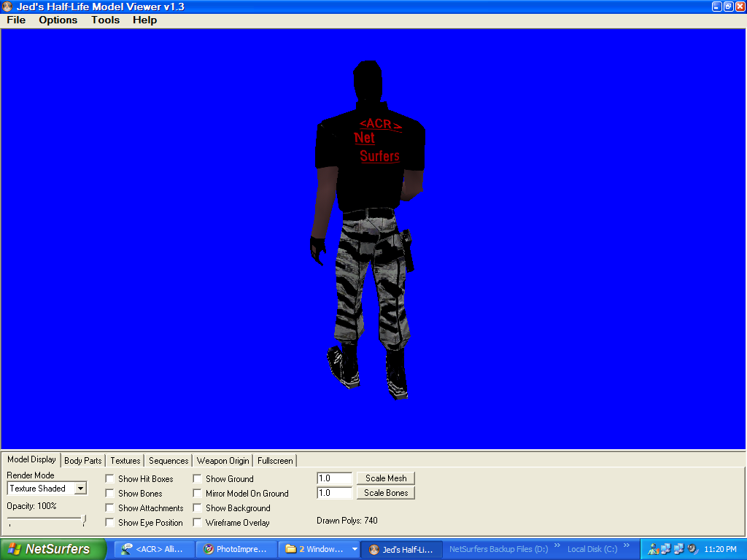The width and height of the screenshot is (747, 560).
Task: Click the Scale Bones button
Action: [x=386, y=493]
